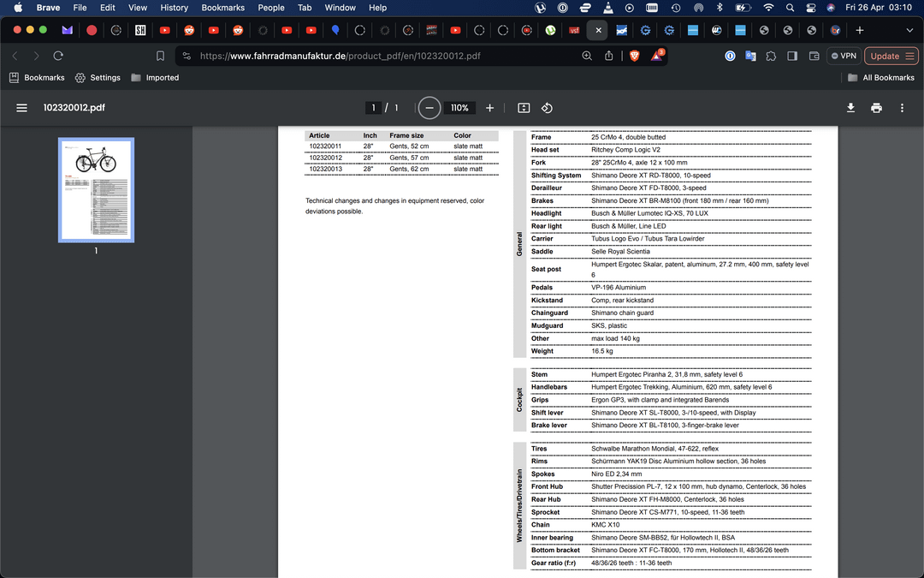Open the Bookmarks menu in menu bar
The image size is (924, 578).
pos(222,8)
